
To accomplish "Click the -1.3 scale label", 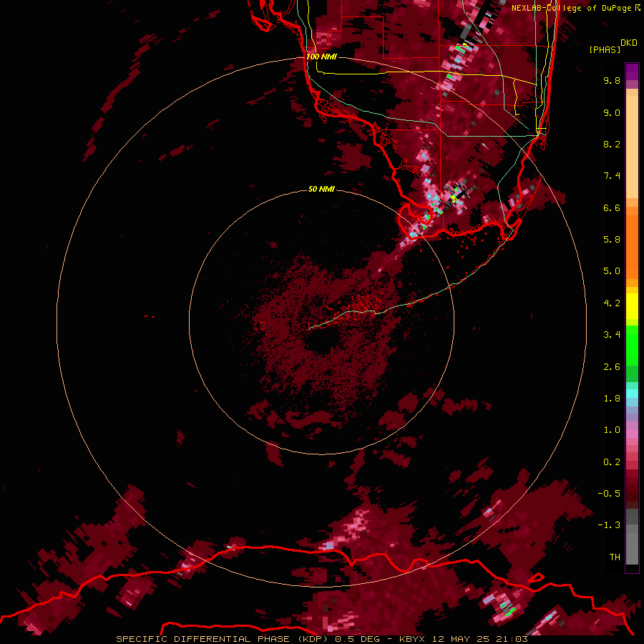I will pyautogui.click(x=609, y=525).
